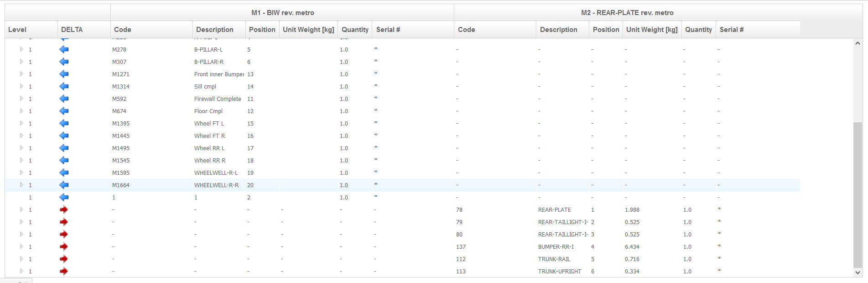
Task: Click the M1 - BIW rev. metro header
Action: click(282, 13)
